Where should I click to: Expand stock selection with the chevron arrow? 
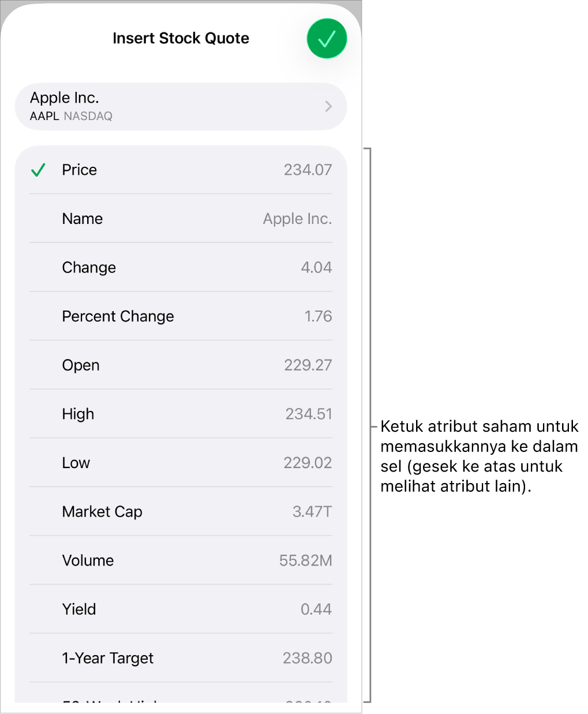click(x=328, y=106)
